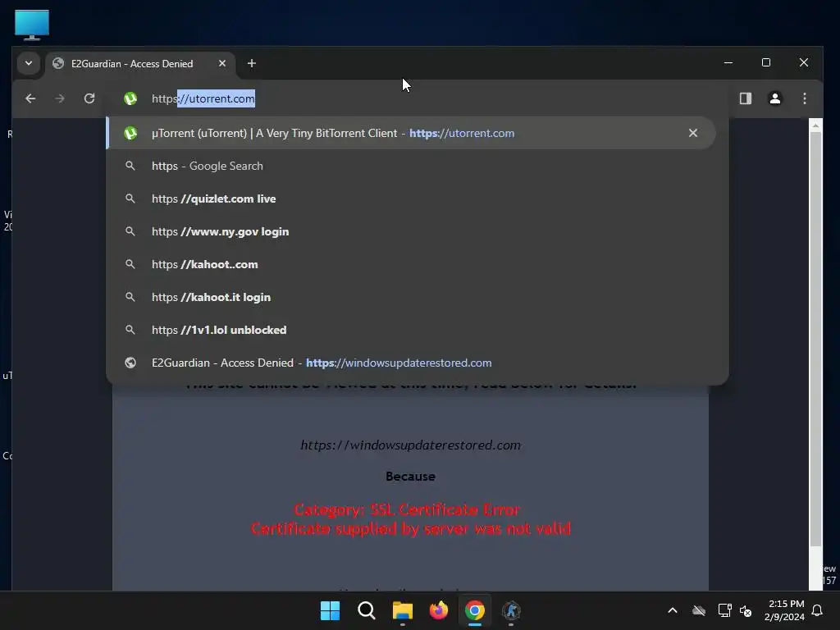
Task: Click 'Category: SSL Certificate Error' text
Action: [407, 509]
